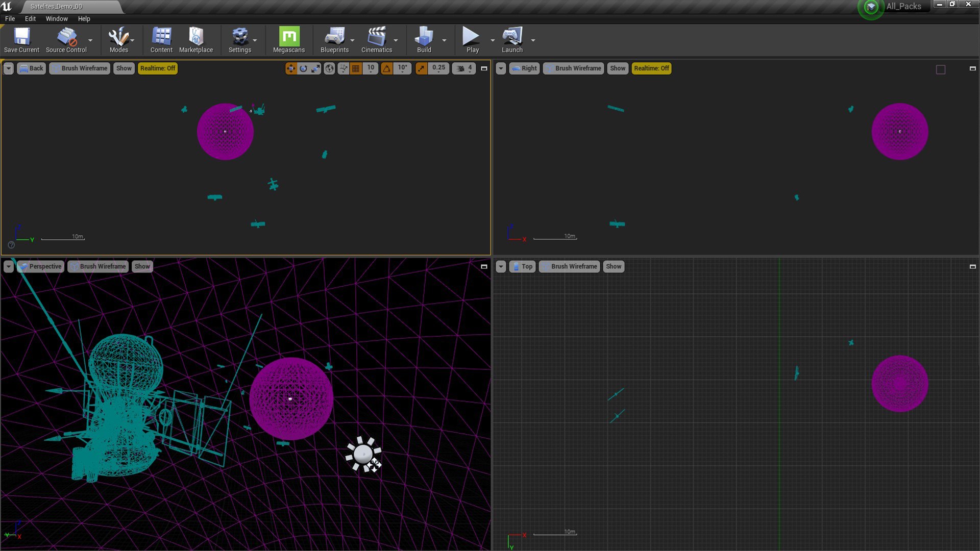Click the Build lighting icon
This screenshot has width=980, height=551.
[424, 40]
